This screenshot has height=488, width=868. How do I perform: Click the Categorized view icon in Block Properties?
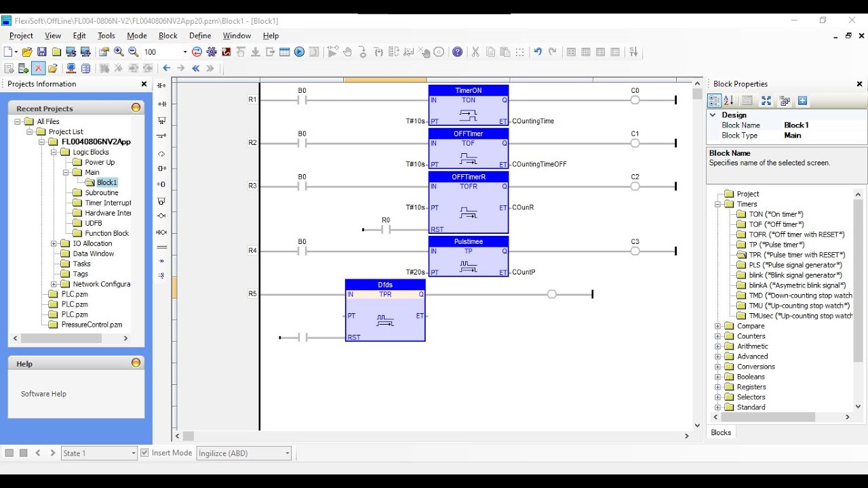[x=714, y=101]
